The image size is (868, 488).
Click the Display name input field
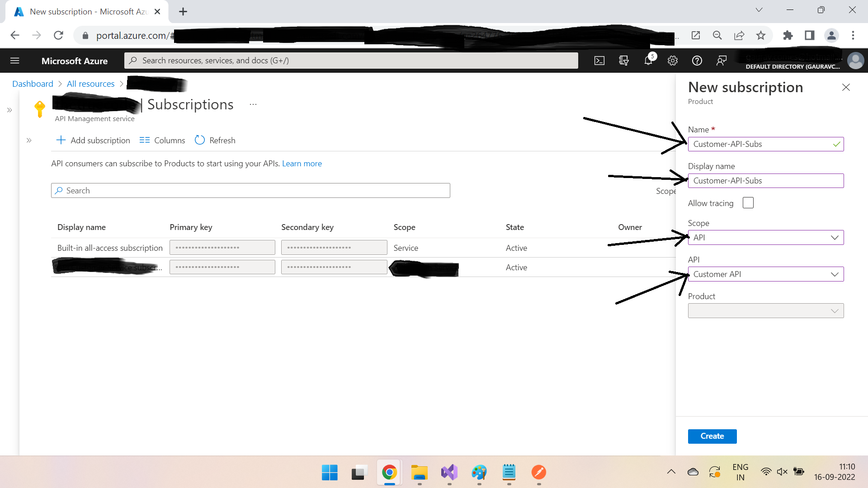point(765,181)
